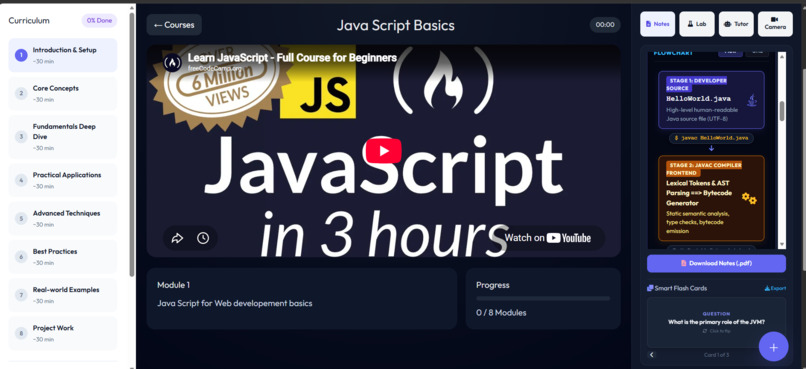
Task: Open video title Learn JavaScript Full Course
Action: click(292, 58)
